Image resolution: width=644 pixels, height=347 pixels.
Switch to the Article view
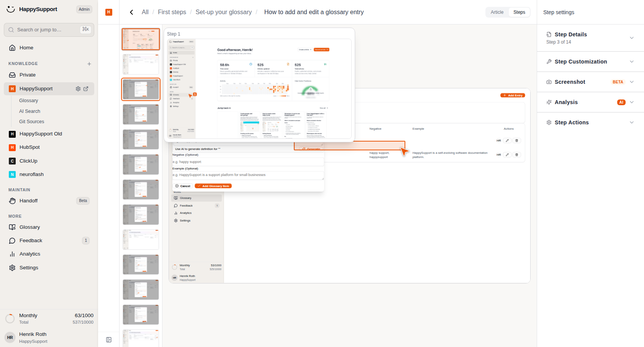point(497,12)
